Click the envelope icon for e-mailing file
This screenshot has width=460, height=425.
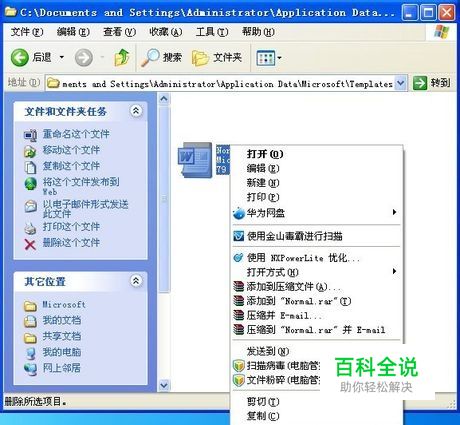pyautogui.click(x=30, y=206)
